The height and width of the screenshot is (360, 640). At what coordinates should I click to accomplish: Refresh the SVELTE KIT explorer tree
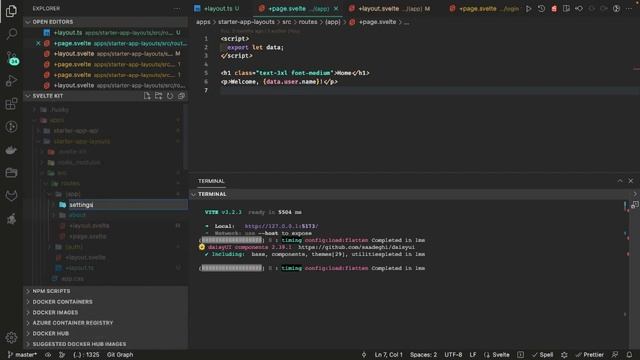(170, 96)
